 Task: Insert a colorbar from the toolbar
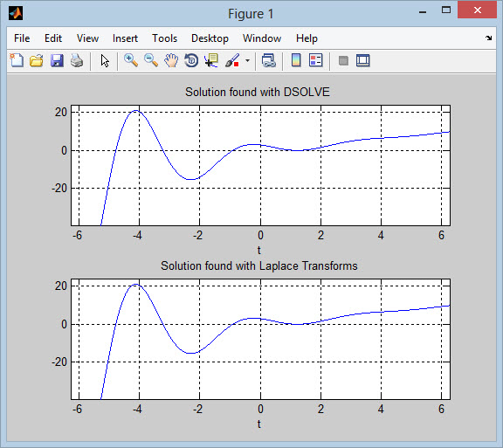(296, 60)
